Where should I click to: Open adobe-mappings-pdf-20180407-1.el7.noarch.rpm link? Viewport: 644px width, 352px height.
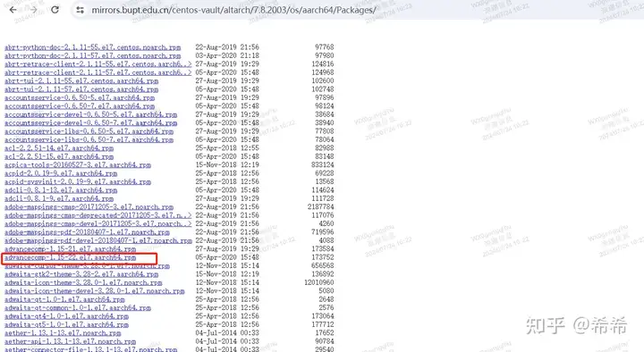tap(87, 231)
